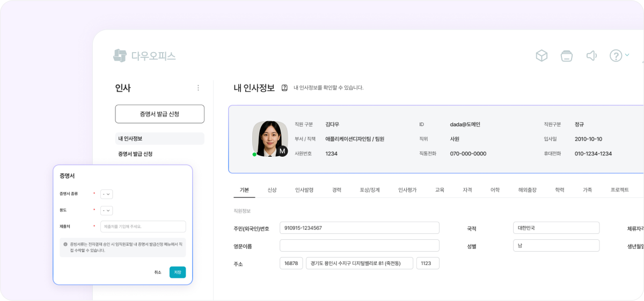Switch to the 인사발령 tab
Image resolution: width=644 pixels, height=301 pixels.
click(304, 190)
